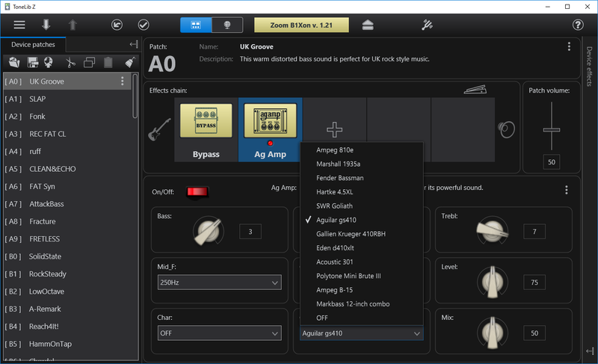Screen dimensions: 598x364
Task: Choose Eden d410xlt from cabinet list
Action: [362, 248]
